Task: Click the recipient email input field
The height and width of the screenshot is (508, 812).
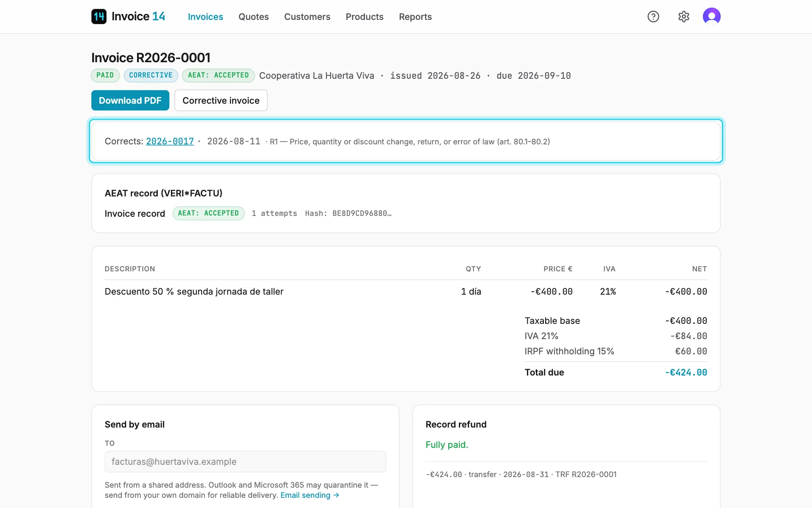Action: (x=245, y=461)
